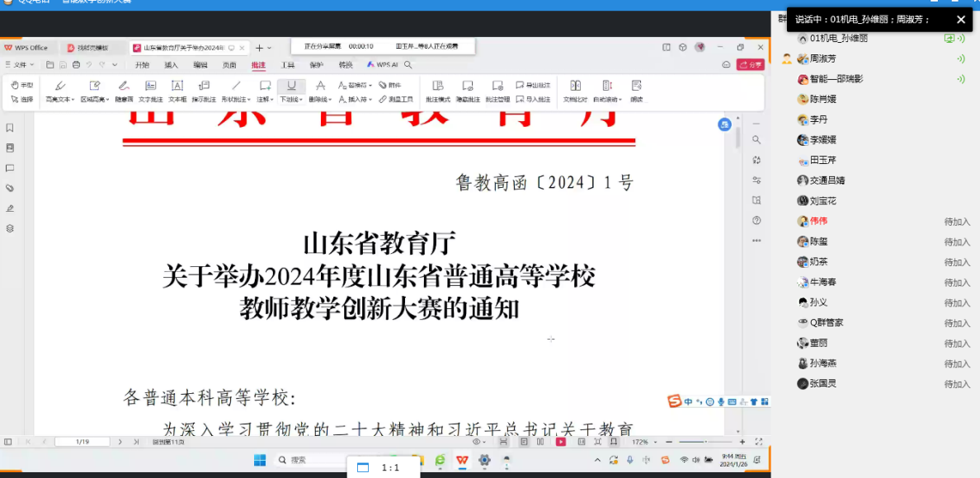Click the print icon in quick toolbar
Image resolution: width=980 pixels, height=478 pixels.
click(76, 64)
